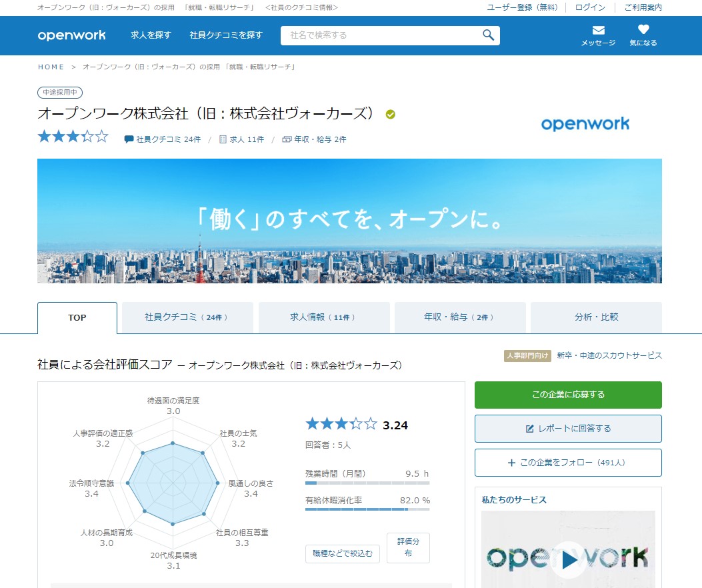The image size is (702, 588).
Task: Click レポートに回答する button
Action: point(567,429)
